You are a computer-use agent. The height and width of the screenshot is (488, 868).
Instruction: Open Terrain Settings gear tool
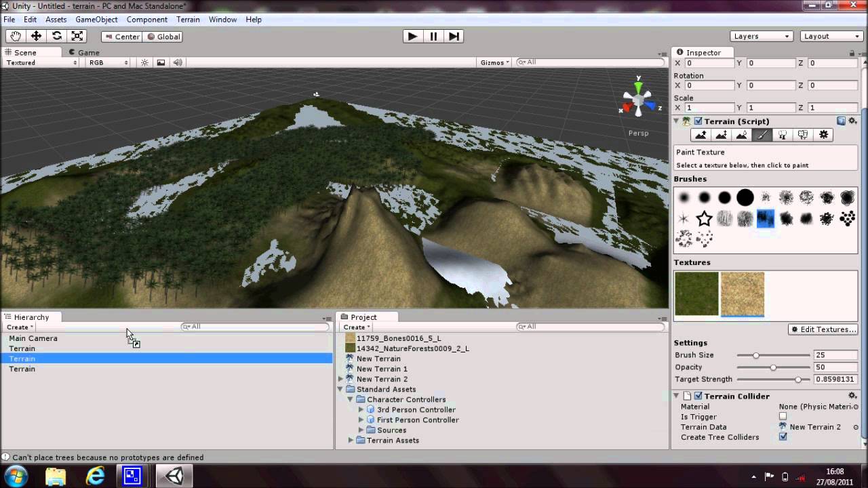(823, 135)
